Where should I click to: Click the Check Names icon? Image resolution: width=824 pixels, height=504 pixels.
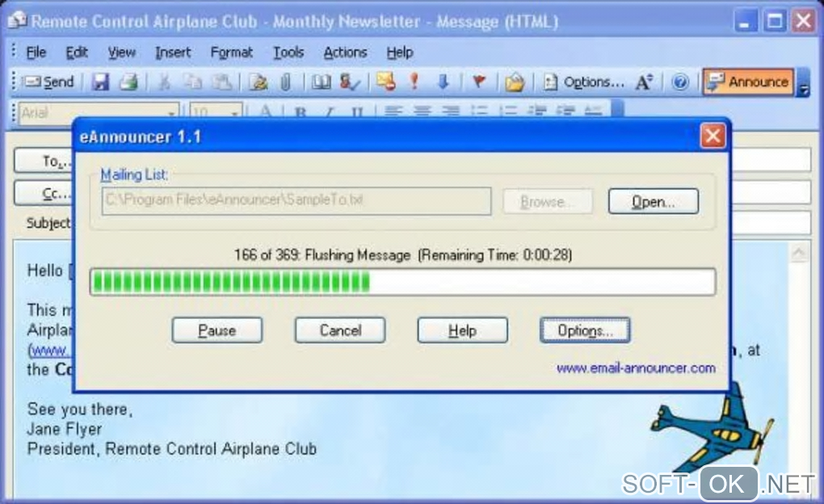350,82
